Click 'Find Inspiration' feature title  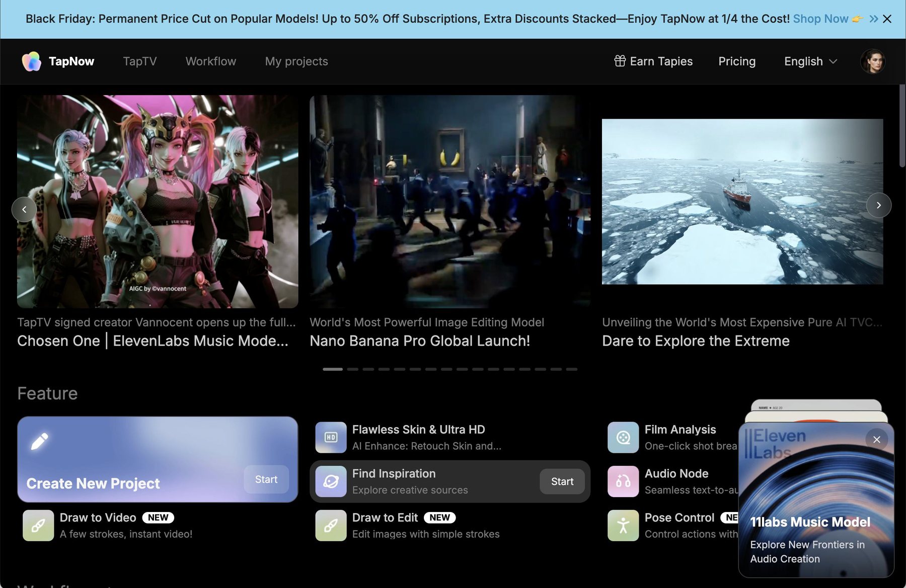coord(394,474)
